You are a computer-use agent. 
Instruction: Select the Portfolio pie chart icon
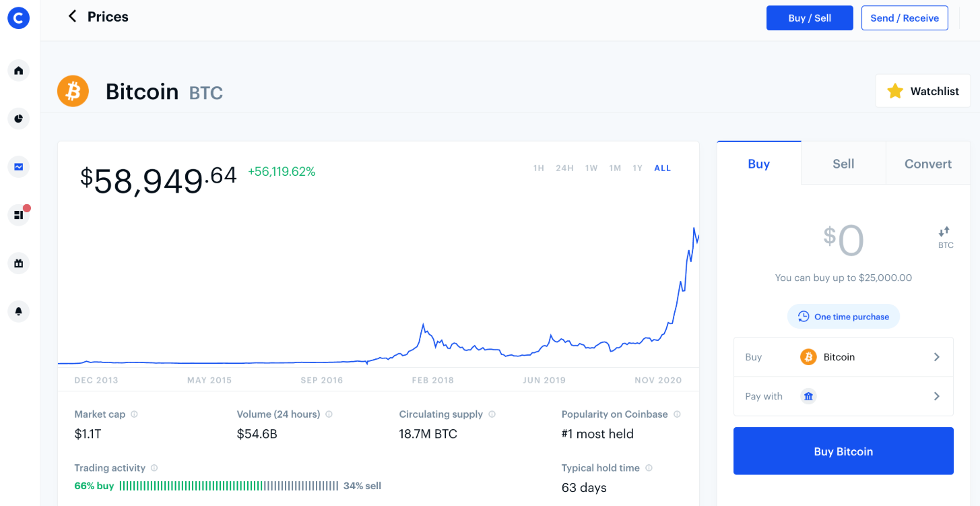(18, 119)
